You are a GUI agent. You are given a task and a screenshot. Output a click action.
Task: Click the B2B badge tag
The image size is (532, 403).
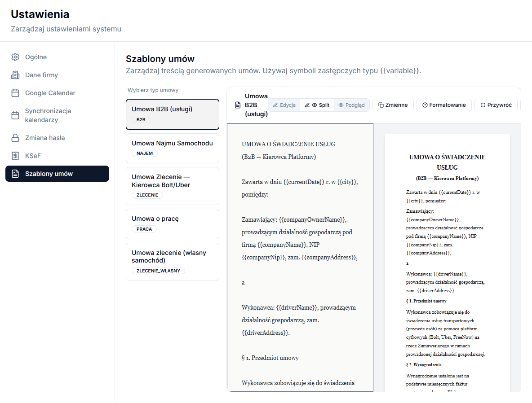[x=141, y=120]
